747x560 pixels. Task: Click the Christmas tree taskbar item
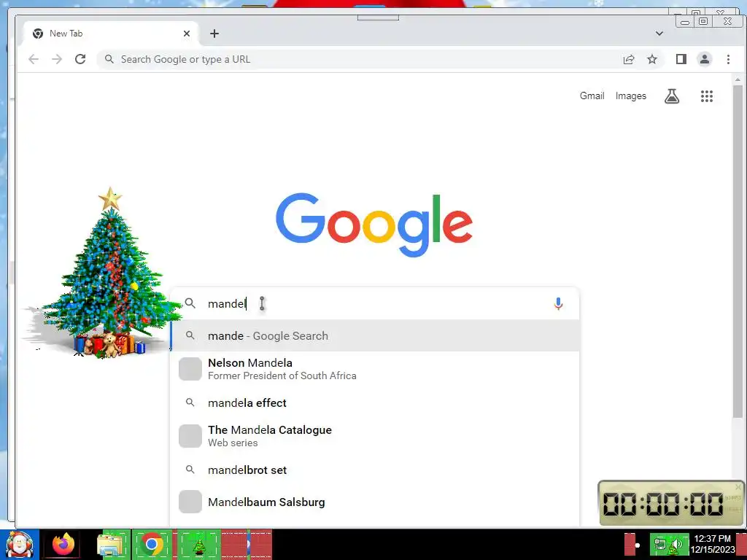(199, 544)
